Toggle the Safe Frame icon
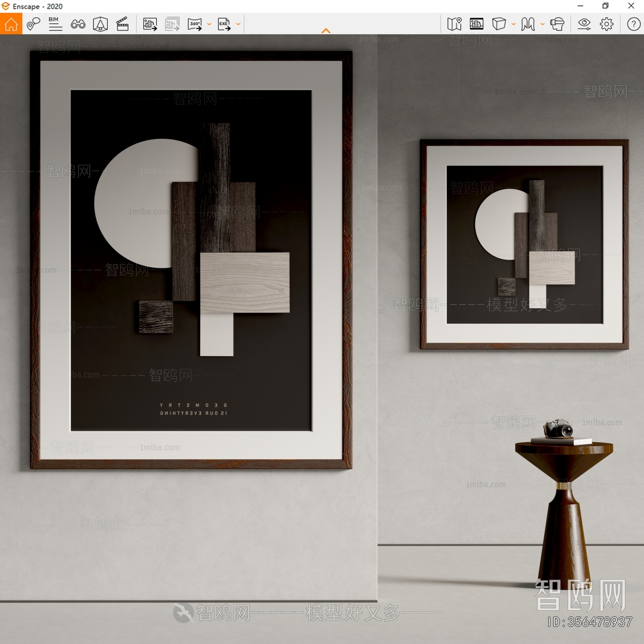This screenshot has height=644, width=644. pyautogui.click(x=100, y=24)
